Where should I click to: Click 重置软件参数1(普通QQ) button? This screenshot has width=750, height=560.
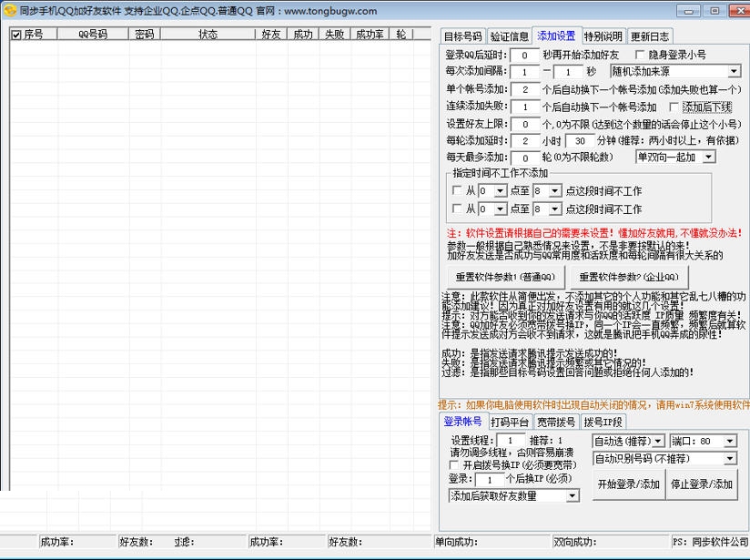[505, 277]
